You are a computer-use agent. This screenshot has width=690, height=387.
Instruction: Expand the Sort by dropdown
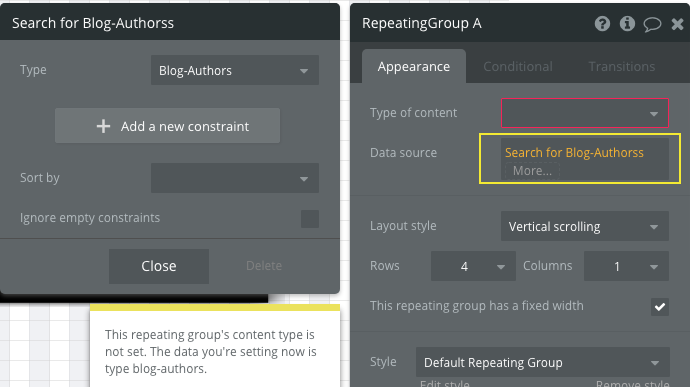[235, 178]
